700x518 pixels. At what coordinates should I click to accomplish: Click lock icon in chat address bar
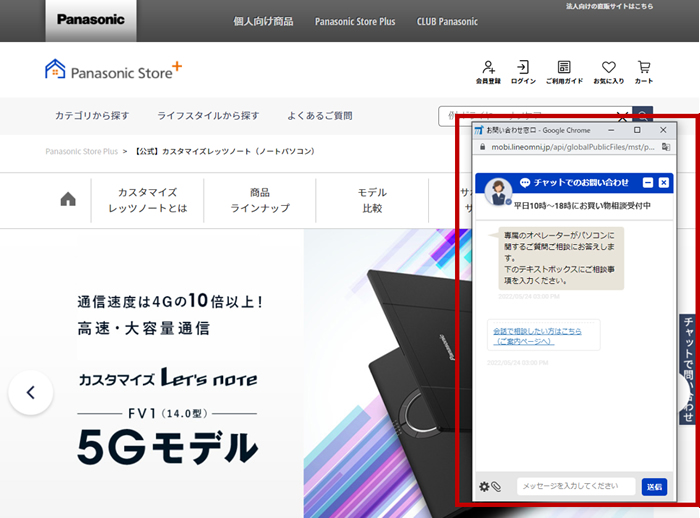point(482,147)
